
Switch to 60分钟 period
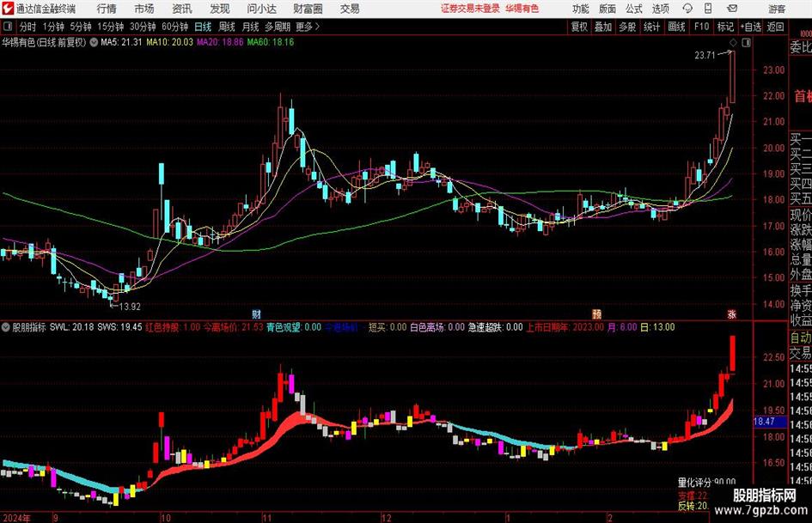pyautogui.click(x=174, y=27)
